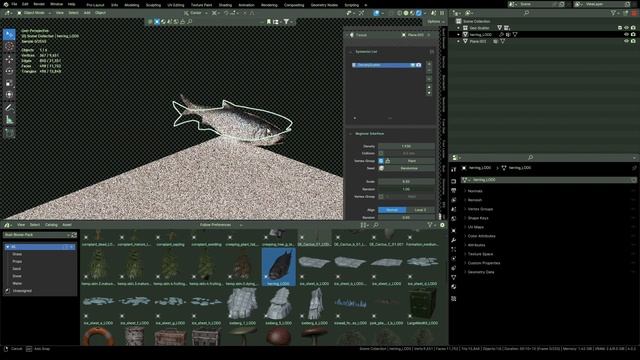Open the Catalog menu in asset browser

coord(51,225)
